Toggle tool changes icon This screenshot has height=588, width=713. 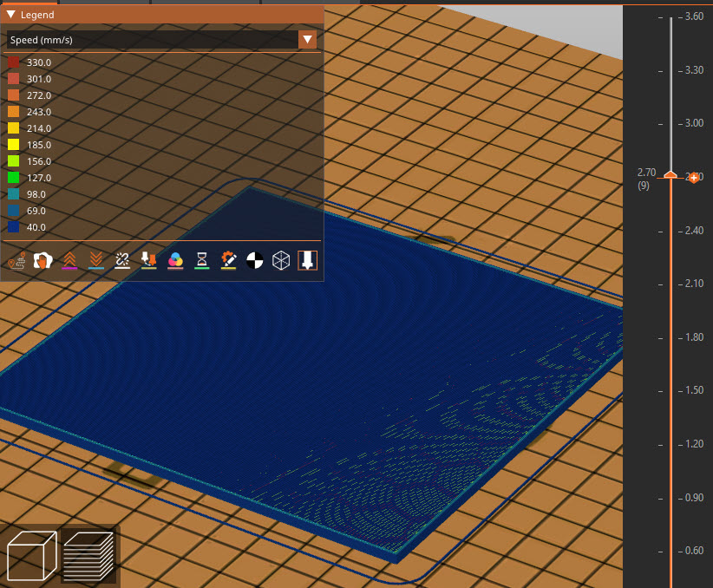(148, 260)
